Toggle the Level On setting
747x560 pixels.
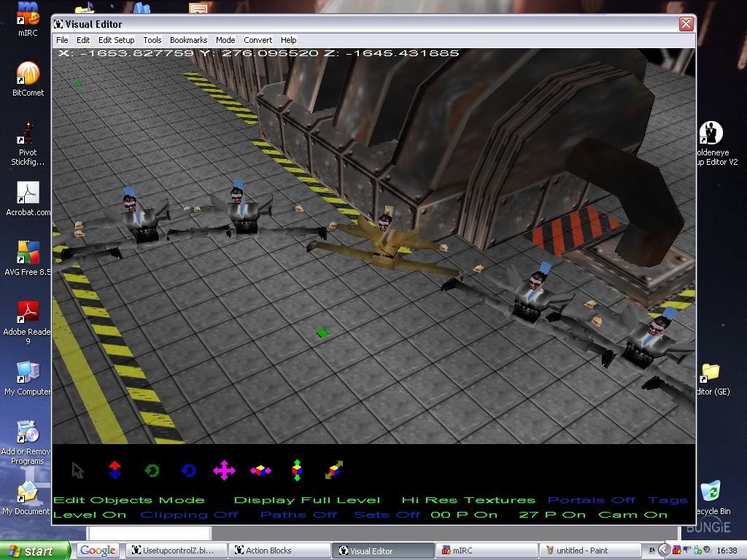(90, 515)
